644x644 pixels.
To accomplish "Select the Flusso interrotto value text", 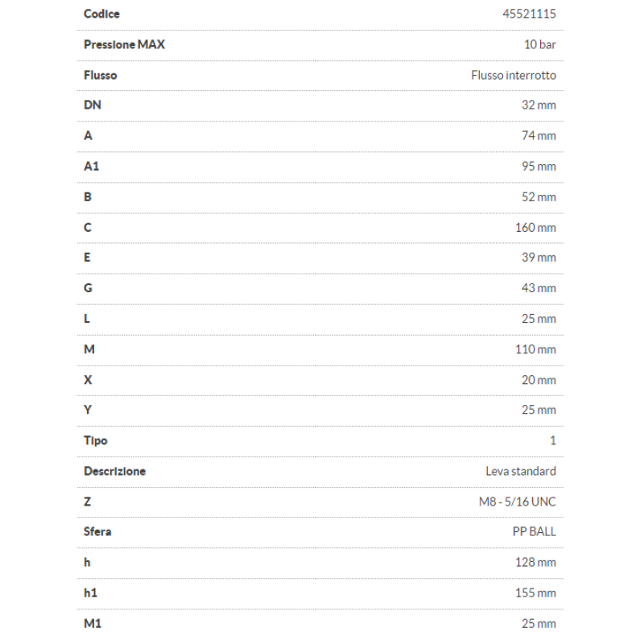I will click(514, 75).
